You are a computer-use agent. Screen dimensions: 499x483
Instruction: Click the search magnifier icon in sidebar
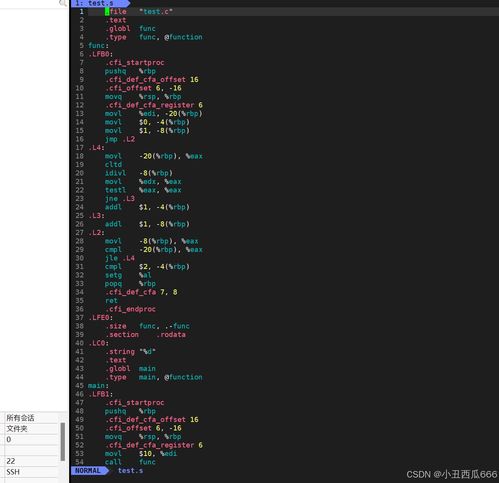click(x=62, y=3)
